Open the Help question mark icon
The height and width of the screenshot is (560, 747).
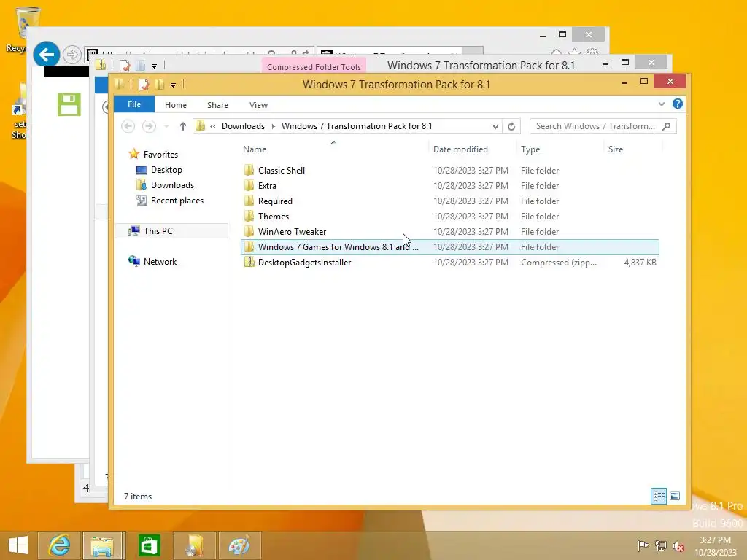pyautogui.click(x=677, y=104)
